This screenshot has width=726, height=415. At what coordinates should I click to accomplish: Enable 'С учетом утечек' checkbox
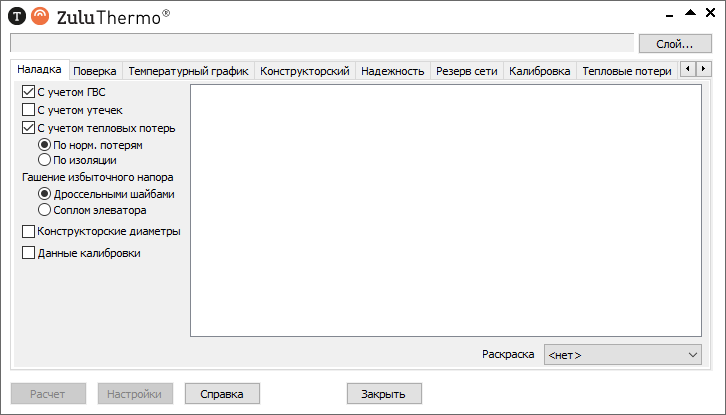coord(28,110)
